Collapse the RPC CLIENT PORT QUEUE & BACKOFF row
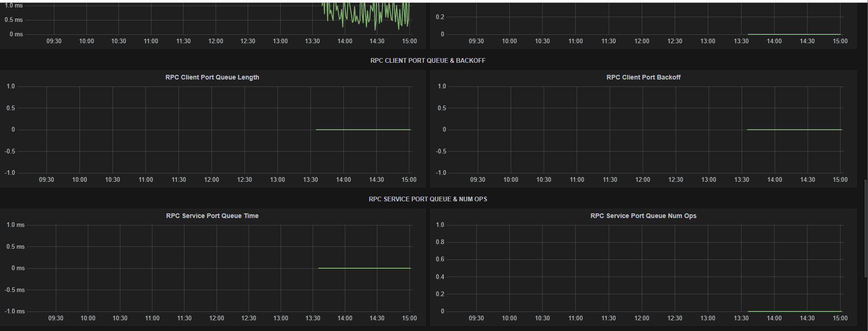Viewport: 868px width, 331px height. click(x=427, y=60)
